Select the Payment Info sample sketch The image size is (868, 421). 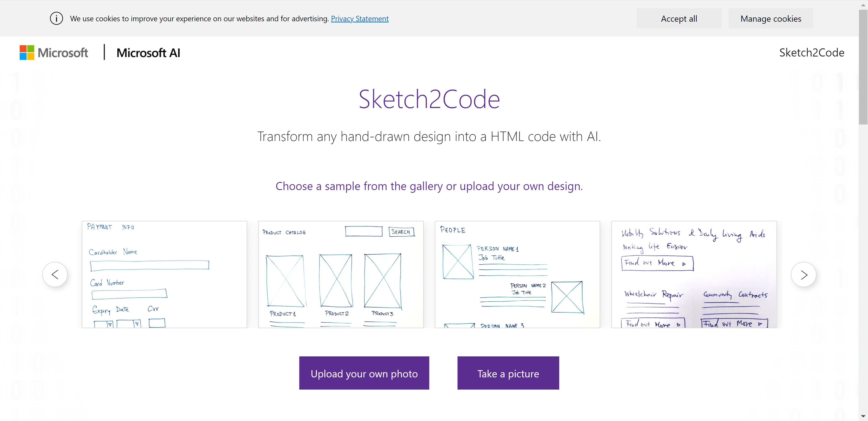point(164,274)
